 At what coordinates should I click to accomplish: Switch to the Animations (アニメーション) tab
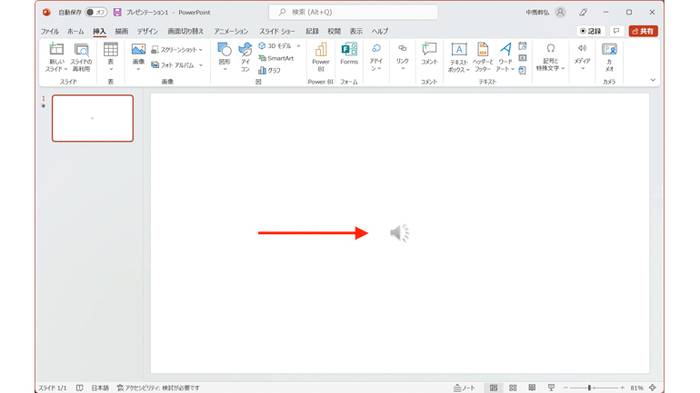[x=231, y=31]
